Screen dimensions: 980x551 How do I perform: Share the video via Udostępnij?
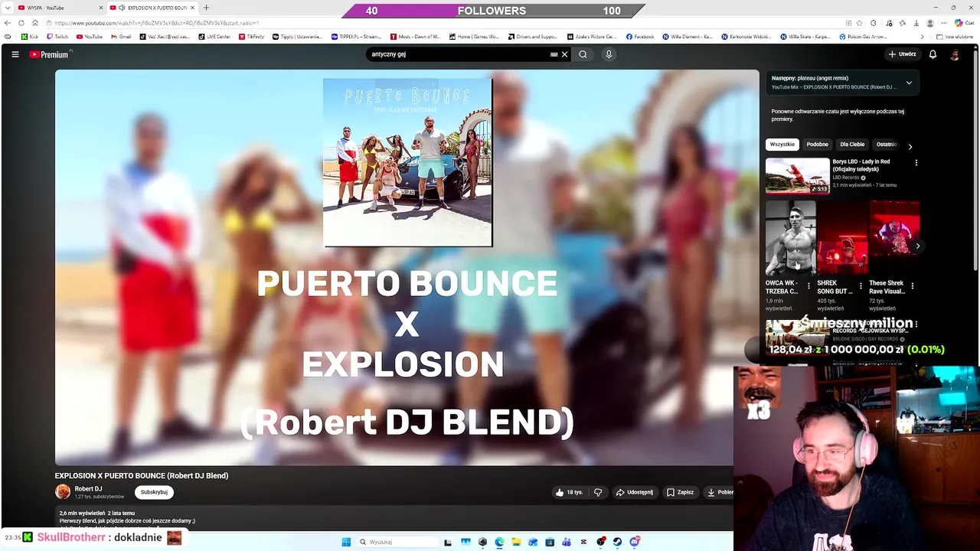(x=634, y=492)
